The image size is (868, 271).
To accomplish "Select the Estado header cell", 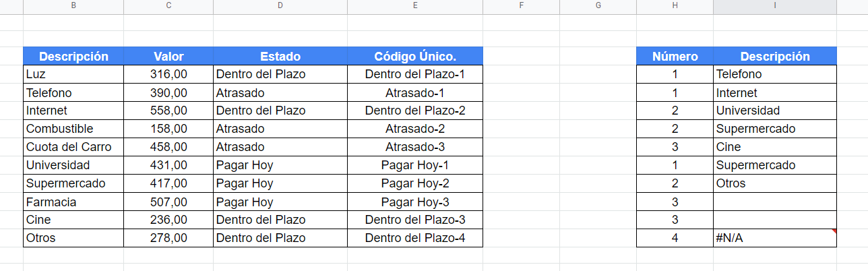I will tap(280, 56).
